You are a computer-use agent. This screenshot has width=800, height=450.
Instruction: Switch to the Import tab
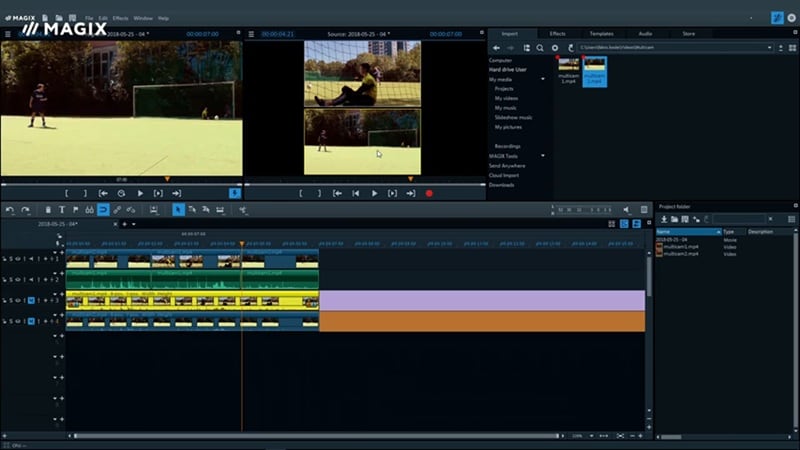point(510,34)
